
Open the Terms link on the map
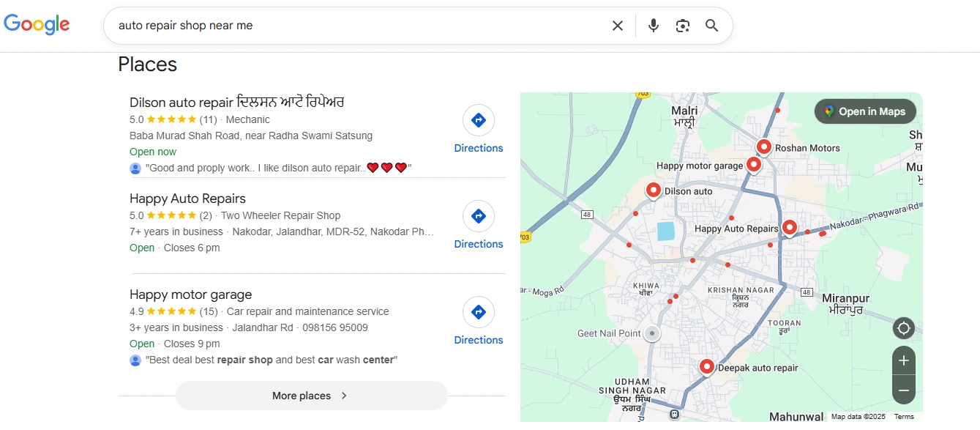[x=903, y=416]
